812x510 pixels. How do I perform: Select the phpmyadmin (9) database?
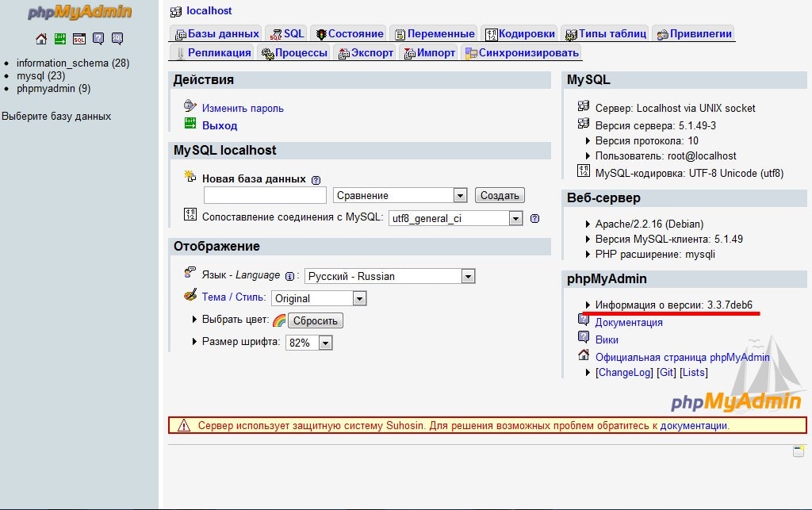(53, 89)
